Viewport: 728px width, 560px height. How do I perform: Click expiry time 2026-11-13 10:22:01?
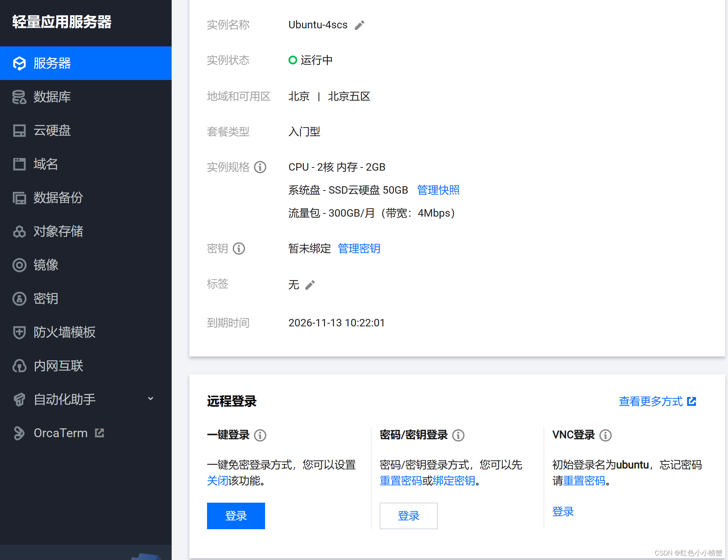(x=337, y=323)
